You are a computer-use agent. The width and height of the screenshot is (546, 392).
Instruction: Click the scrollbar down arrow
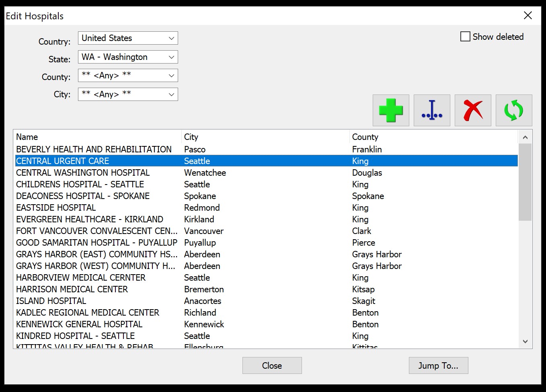tap(525, 341)
